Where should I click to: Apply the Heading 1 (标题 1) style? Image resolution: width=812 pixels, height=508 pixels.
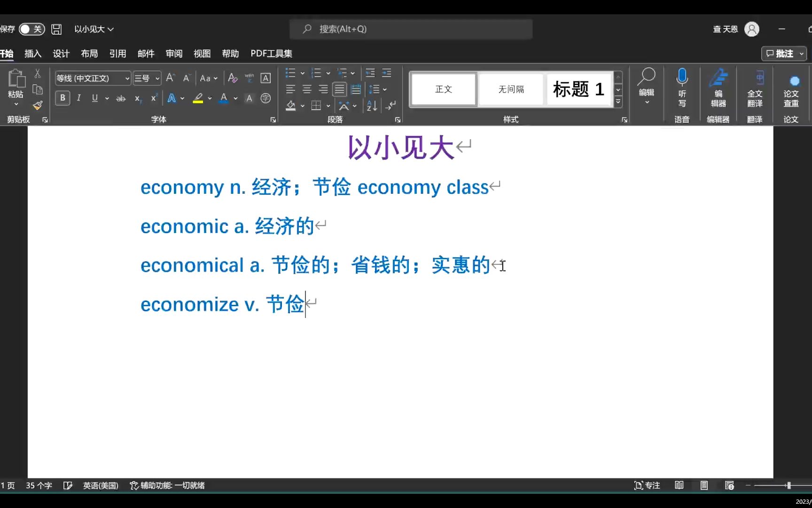578,89
